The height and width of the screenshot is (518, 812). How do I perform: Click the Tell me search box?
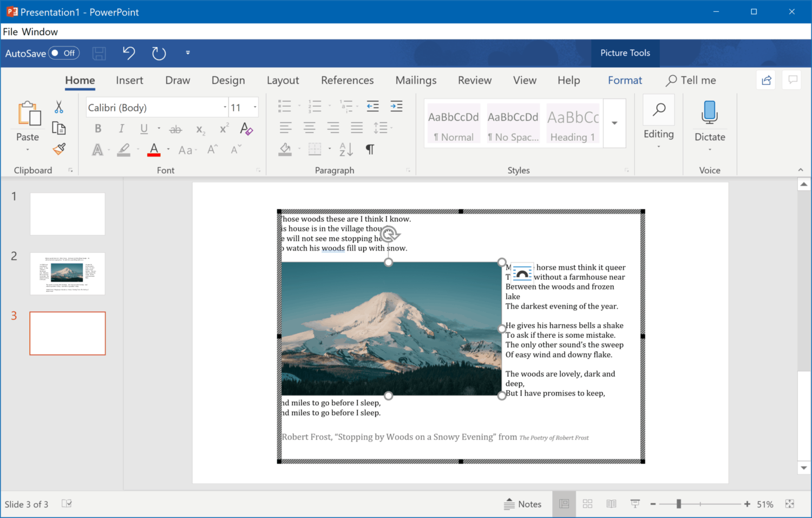click(691, 80)
